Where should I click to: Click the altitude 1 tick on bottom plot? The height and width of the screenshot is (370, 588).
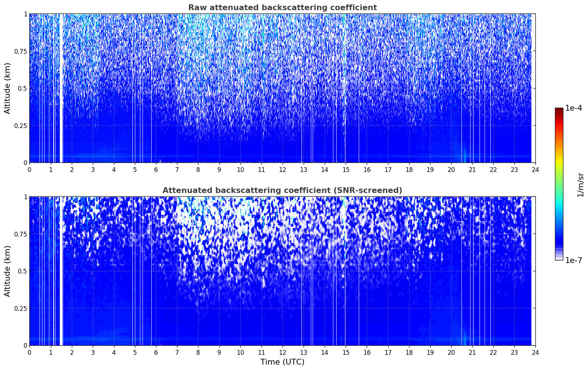click(x=25, y=197)
